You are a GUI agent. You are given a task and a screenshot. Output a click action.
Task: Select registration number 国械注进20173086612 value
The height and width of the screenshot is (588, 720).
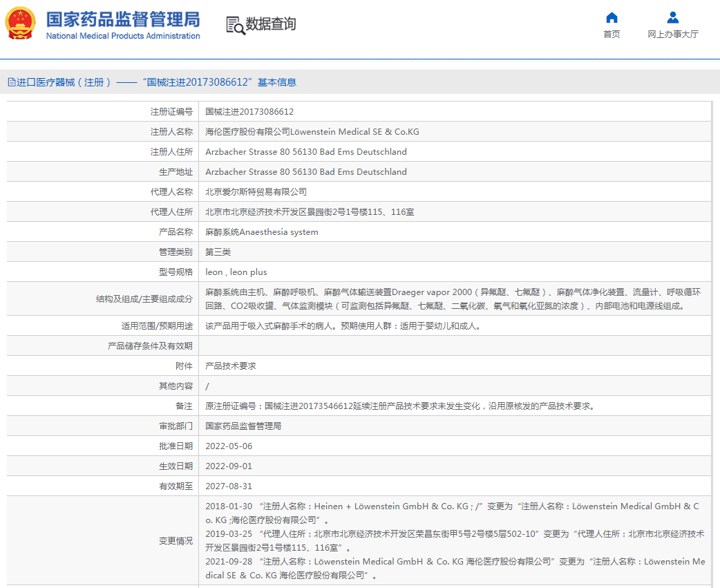(249, 111)
